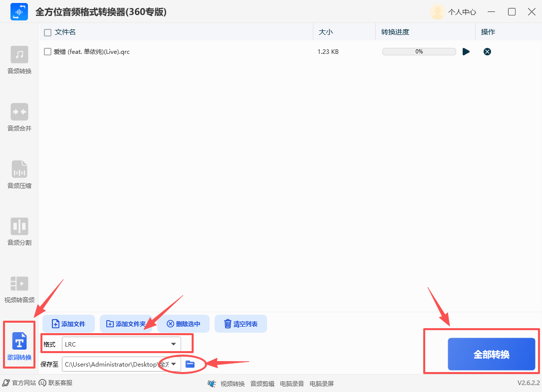Start converting the 爱错 file with play icon
This screenshot has width=542, height=392.
click(466, 51)
